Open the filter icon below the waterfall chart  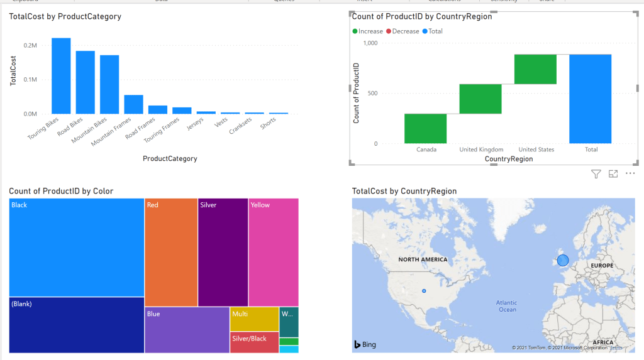pyautogui.click(x=596, y=174)
